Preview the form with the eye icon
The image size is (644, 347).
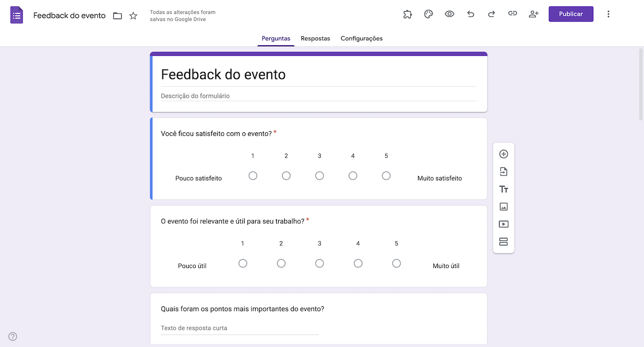(450, 14)
